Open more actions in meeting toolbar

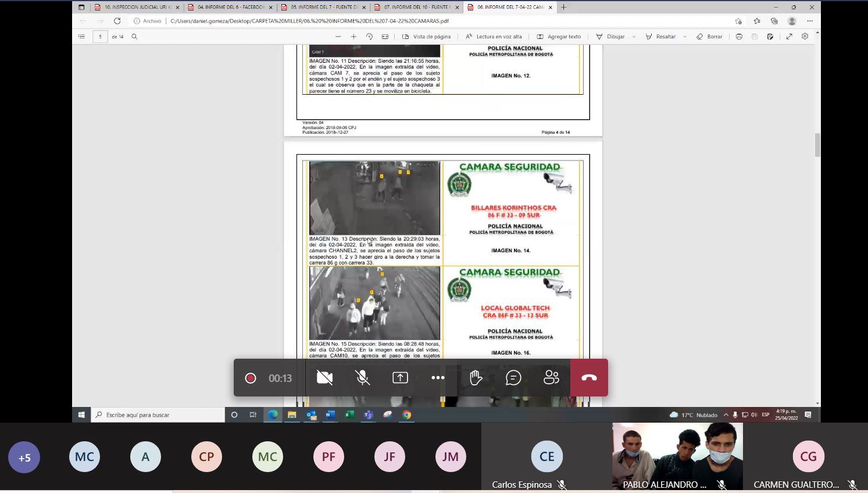(x=438, y=378)
